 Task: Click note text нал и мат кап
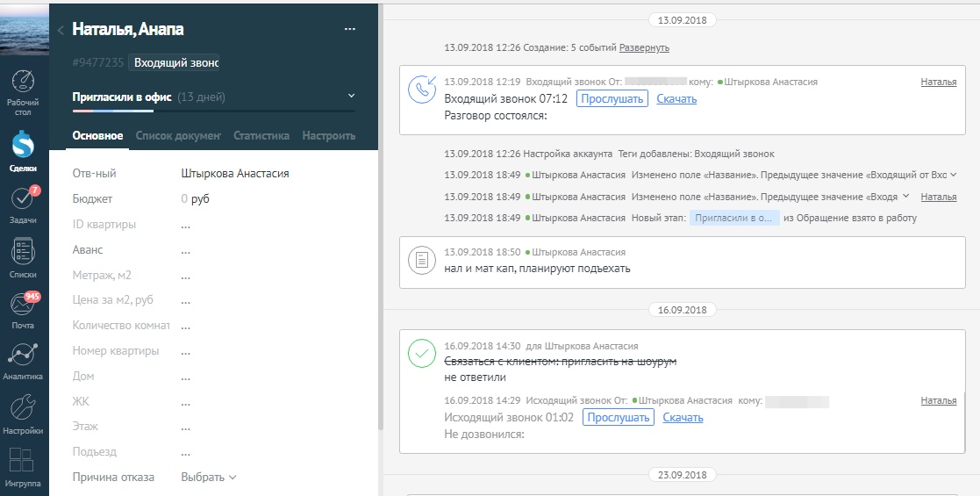[x=538, y=269]
